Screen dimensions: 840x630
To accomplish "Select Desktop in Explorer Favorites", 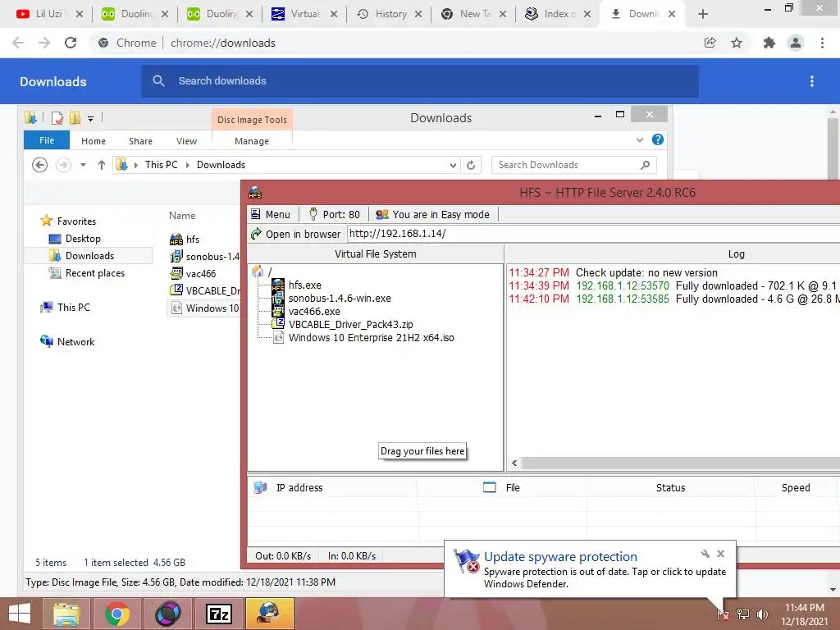I will click(x=83, y=239).
